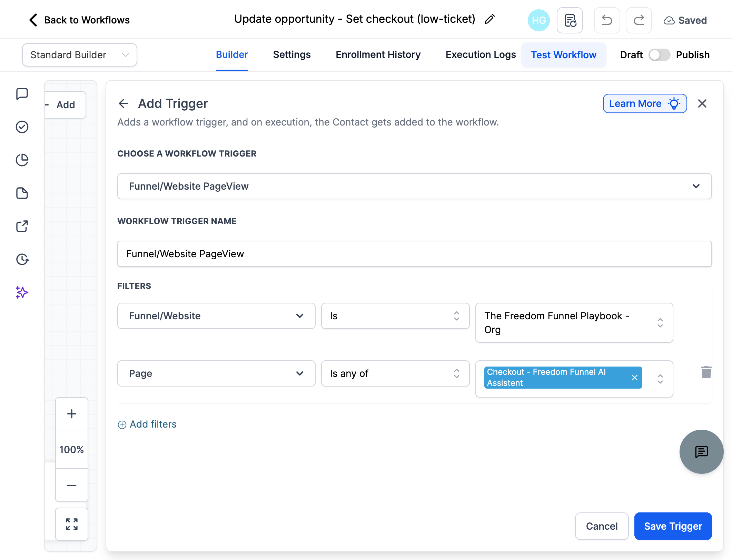
Task: Open the Execution Logs tab
Action: click(481, 55)
